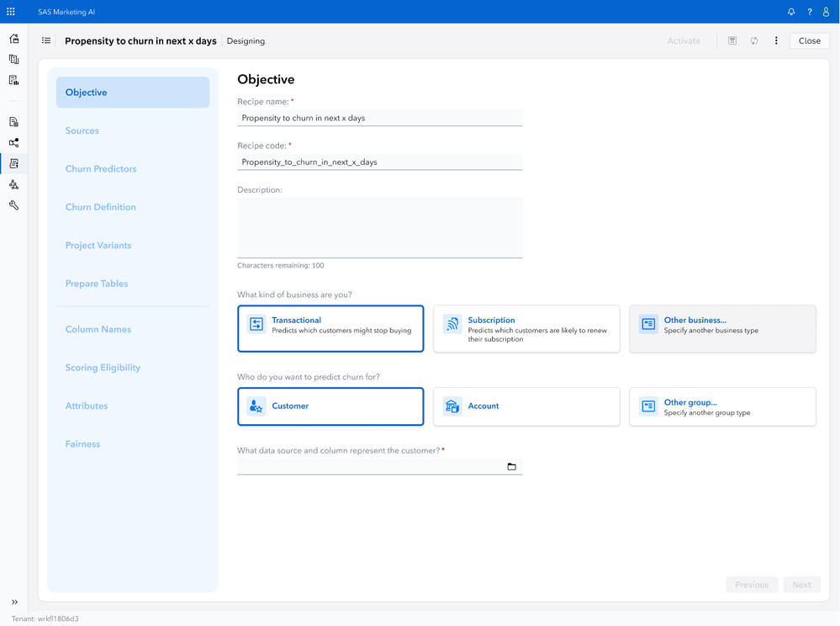Viewport: 840px width, 626px height.
Task: Click the Description text area
Action: click(x=380, y=227)
